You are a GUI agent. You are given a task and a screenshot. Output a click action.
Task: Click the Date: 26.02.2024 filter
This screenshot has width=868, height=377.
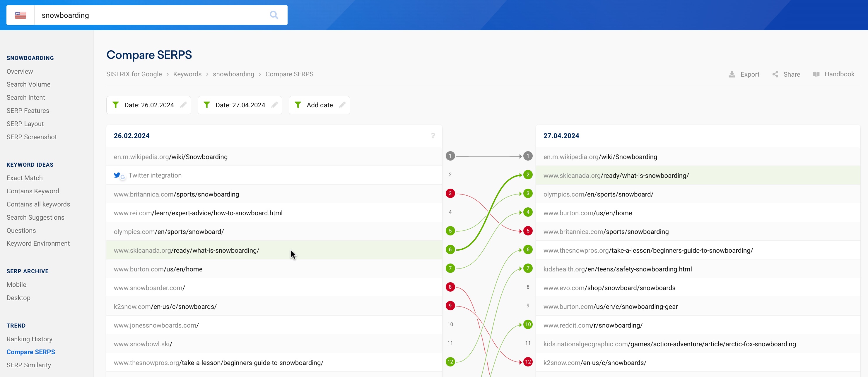pyautogui.click(x=148, y=105)
